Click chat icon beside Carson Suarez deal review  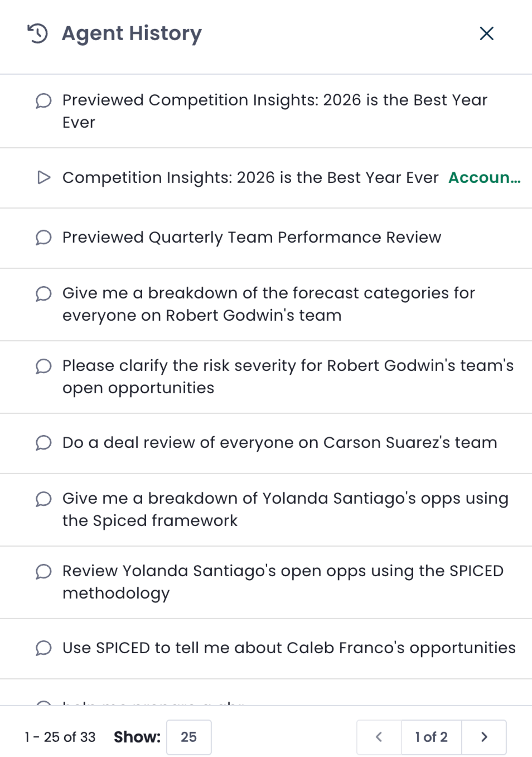43,443
